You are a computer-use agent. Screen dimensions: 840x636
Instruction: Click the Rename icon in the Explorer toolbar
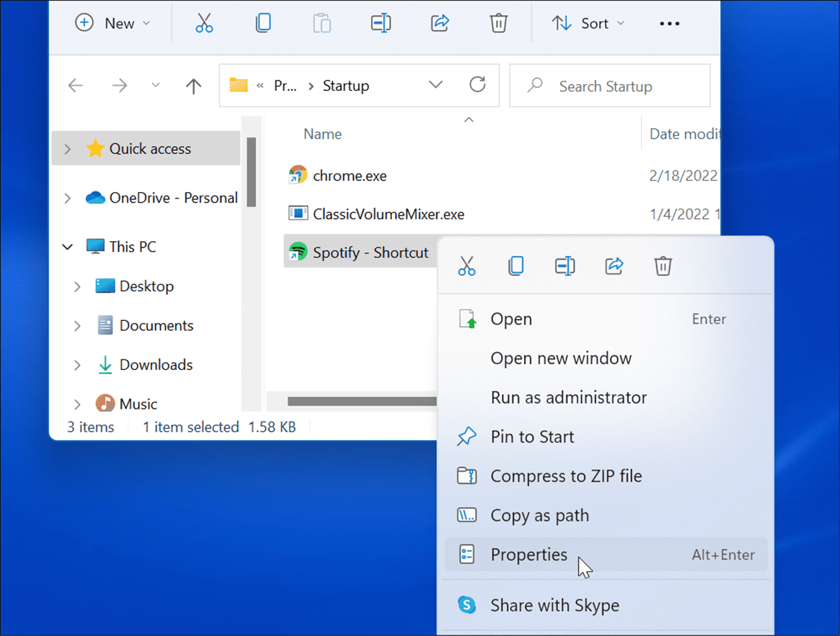(380, 24)
